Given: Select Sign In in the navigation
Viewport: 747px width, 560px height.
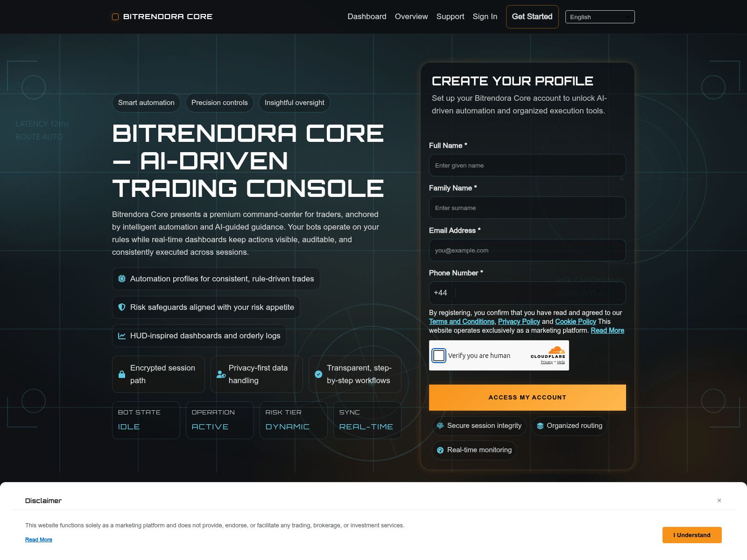Looking at the screenshot, I should point(485,17).
